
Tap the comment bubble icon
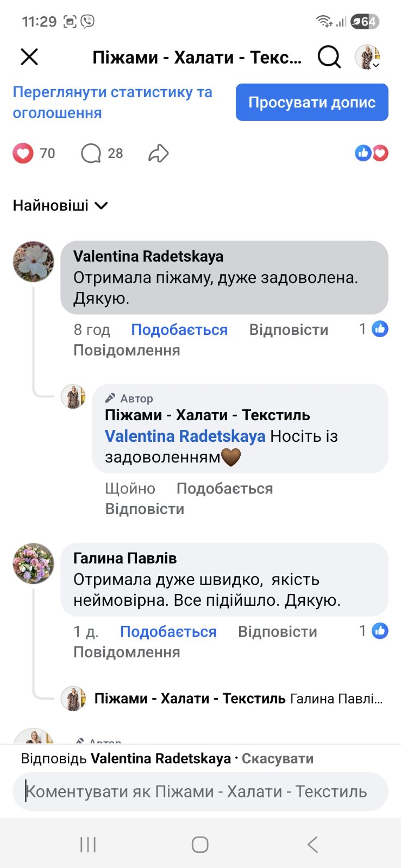point(91,154)
